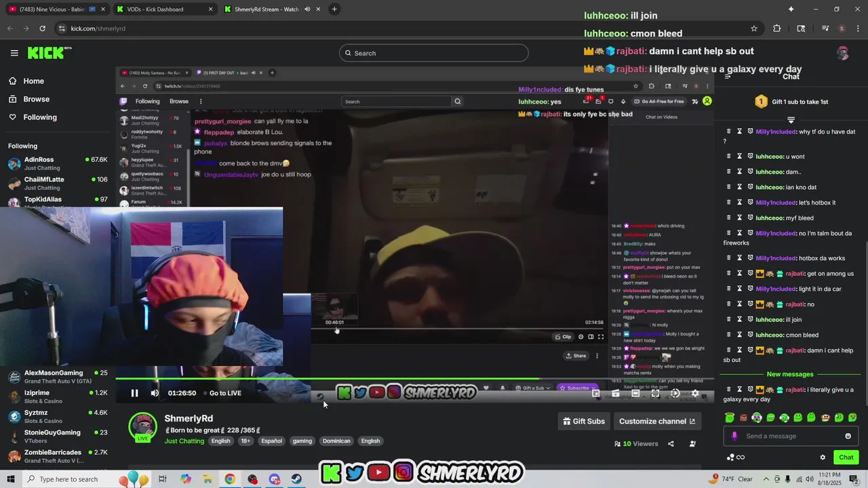Click the ShmerlyRd channel avatar
Viewport: 868px width, 488px height.
pos(143,427)
